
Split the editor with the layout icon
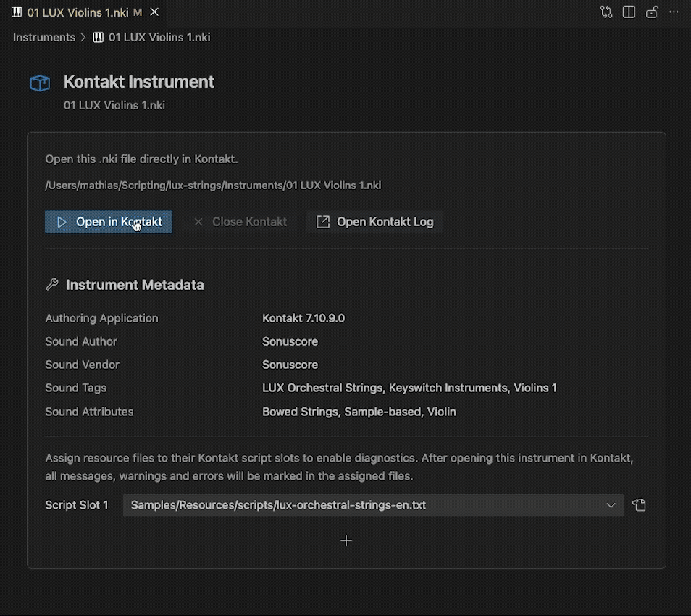pos(629,12)
